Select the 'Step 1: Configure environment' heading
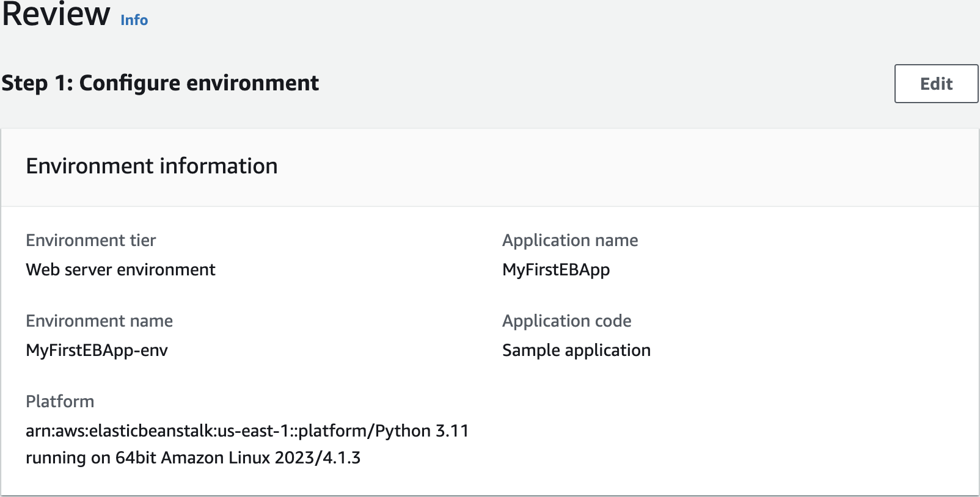Viewport: 980px width, 497px height. click(160, 83)
